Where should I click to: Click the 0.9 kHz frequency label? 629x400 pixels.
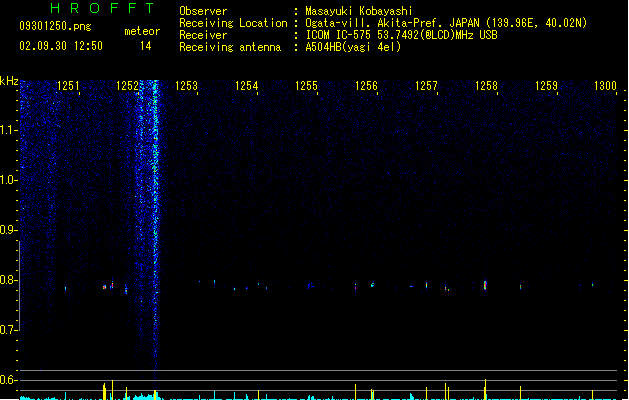pos(8,230)
